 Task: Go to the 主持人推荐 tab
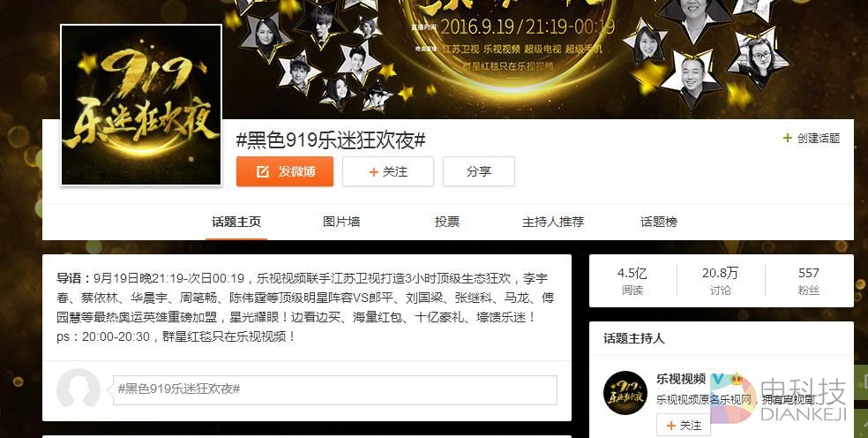tap(553, 222)
